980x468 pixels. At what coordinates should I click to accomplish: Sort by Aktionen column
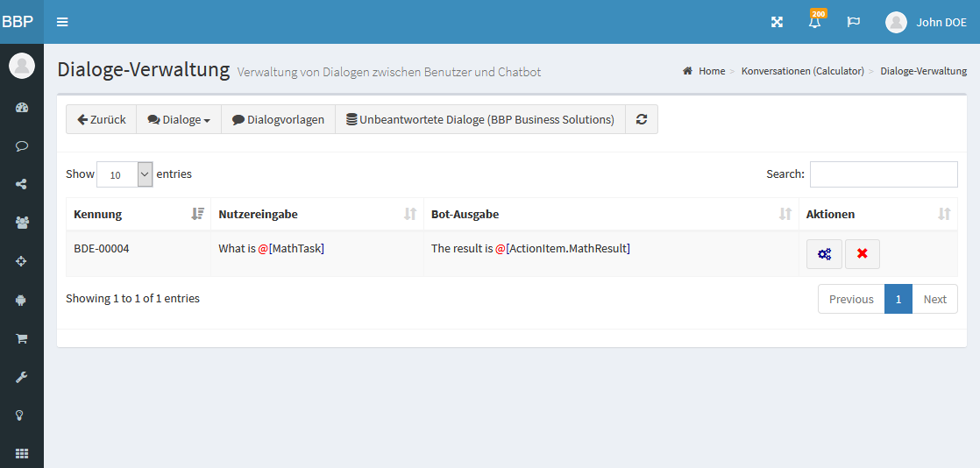tap(878, 215)
